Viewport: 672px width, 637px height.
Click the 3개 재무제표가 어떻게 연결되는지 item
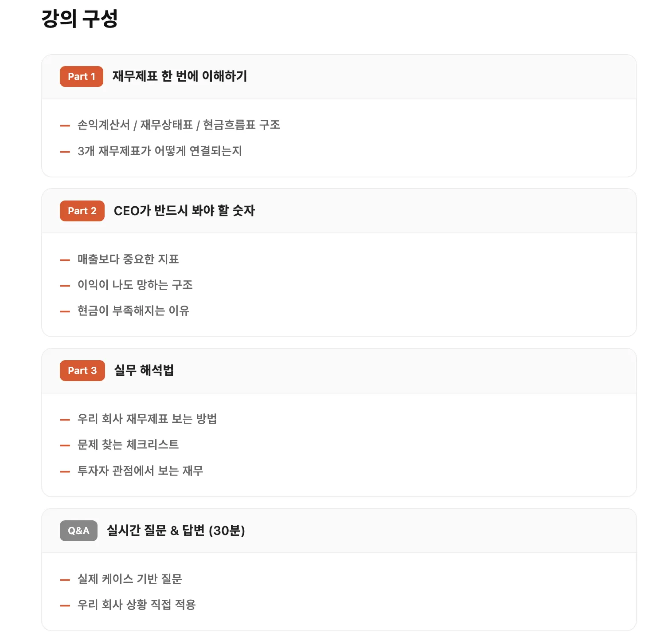point(160,151)
